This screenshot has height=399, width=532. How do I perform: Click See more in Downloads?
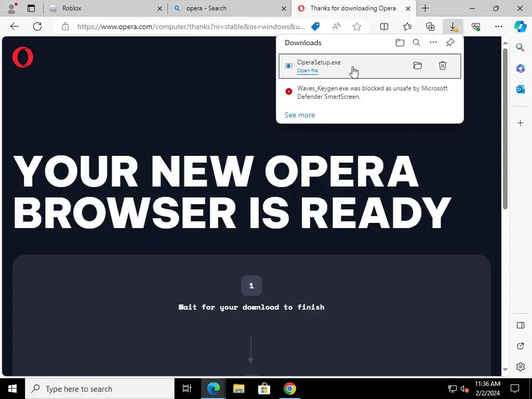pos(300,115)
